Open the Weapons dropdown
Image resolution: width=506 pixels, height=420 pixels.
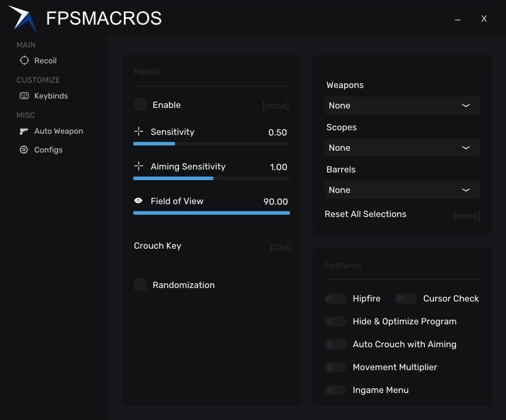coord(402,106)
